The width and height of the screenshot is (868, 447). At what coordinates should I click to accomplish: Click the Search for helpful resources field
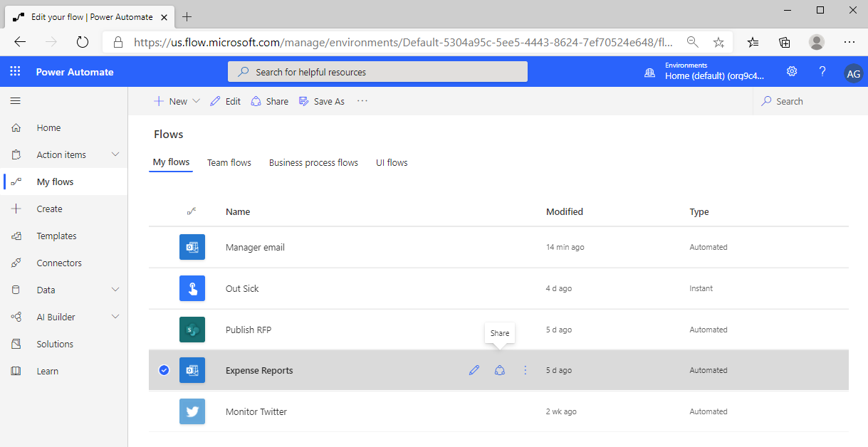pos(377,72)
